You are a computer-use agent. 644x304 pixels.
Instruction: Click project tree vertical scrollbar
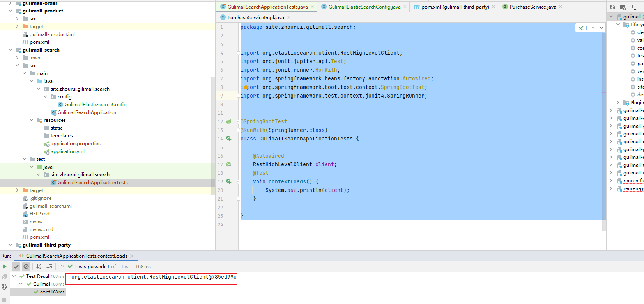coord(213,135)
